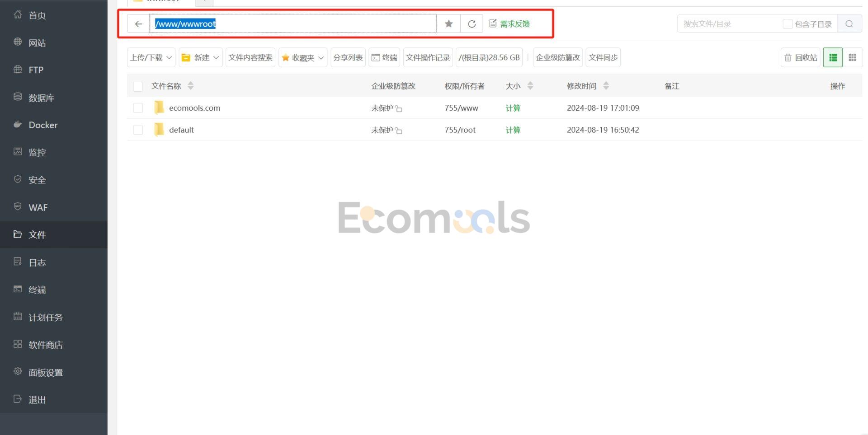Go back with the left arrow button

[x=138, y=23]
